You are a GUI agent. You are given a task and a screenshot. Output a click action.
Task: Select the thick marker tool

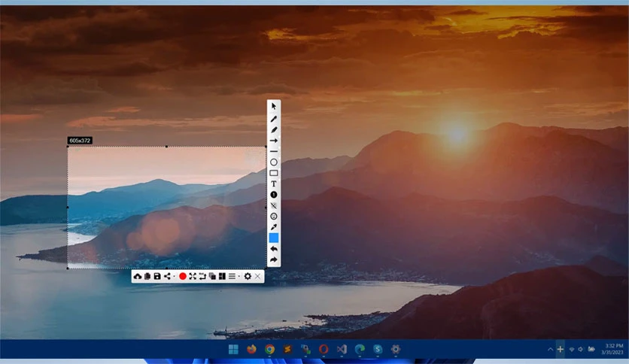(274, 130)
